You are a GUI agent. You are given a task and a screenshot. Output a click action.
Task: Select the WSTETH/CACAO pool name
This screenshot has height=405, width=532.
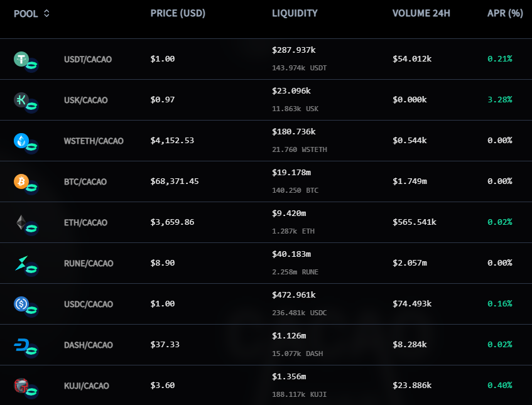(94, 141)
